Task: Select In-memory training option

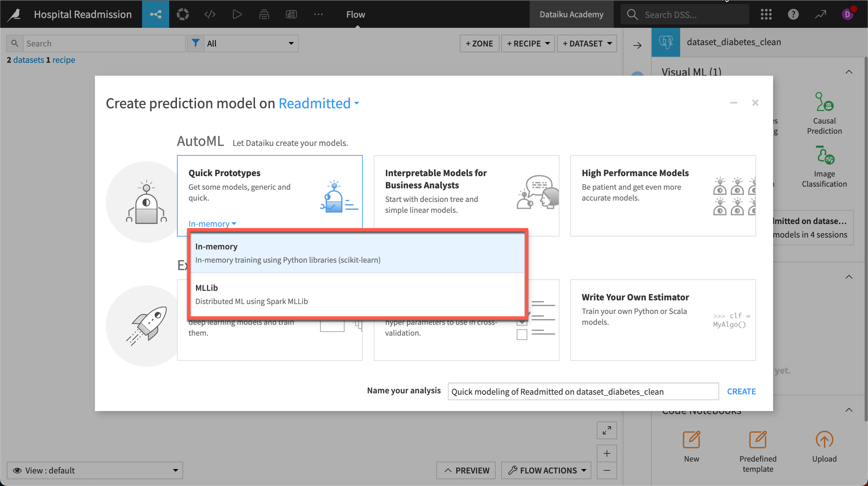Action: click(356, 251)
